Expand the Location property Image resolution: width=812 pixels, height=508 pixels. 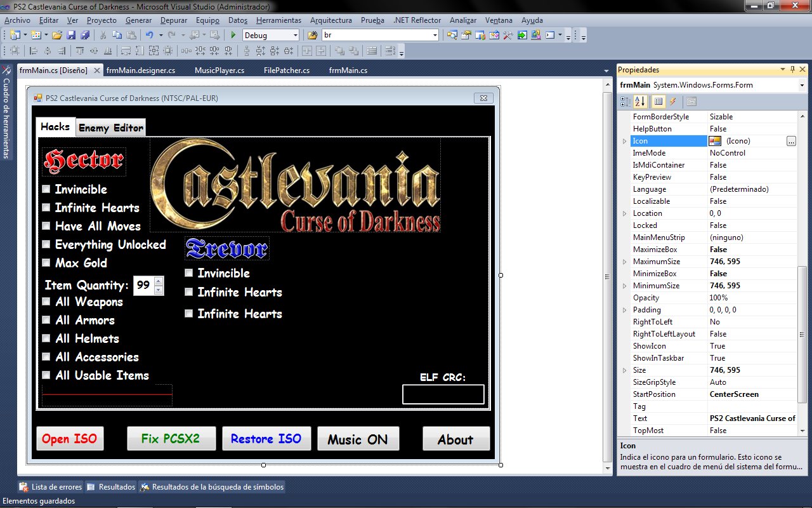[624, 213]
